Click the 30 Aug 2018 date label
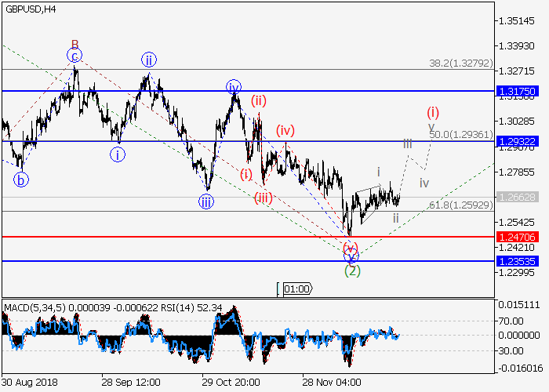Screen dimensions: 549x392 pos(30,383)
